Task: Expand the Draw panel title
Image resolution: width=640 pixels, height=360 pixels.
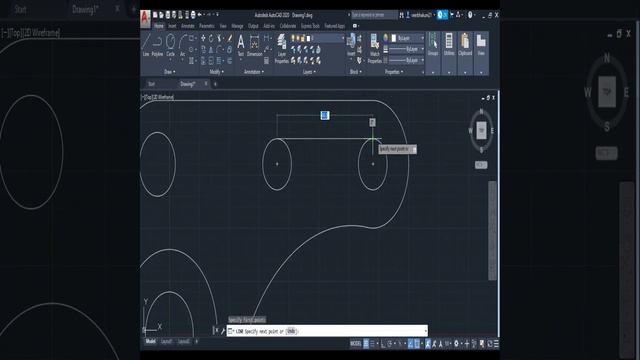Action: click(x=170, y=72)
